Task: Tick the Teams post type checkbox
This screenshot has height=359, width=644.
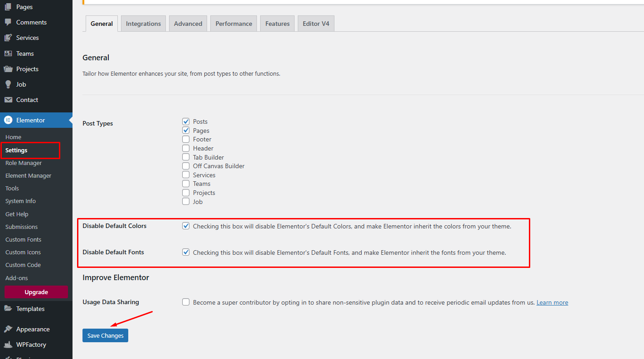Action: pyautogui.click(x=186, y=184)
